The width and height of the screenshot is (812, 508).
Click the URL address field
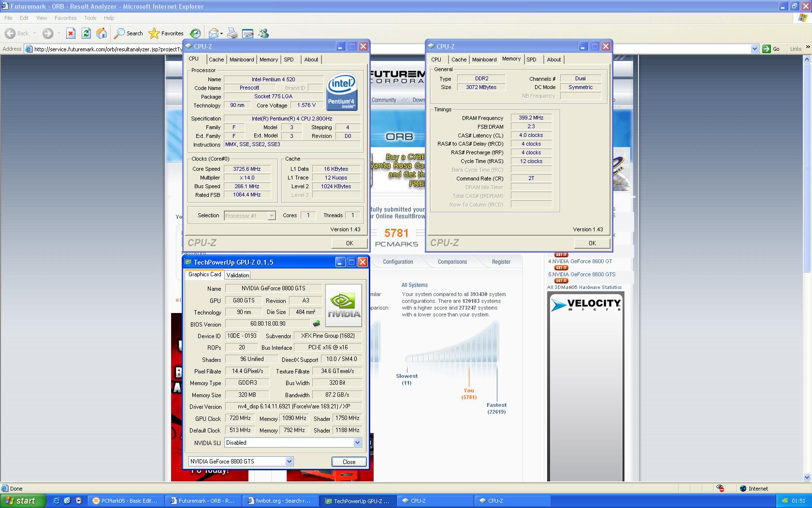point(391,49)
